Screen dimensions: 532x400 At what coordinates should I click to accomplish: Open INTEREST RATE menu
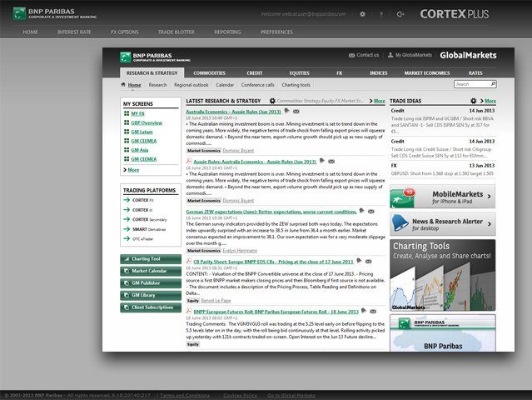pos(74,32)
